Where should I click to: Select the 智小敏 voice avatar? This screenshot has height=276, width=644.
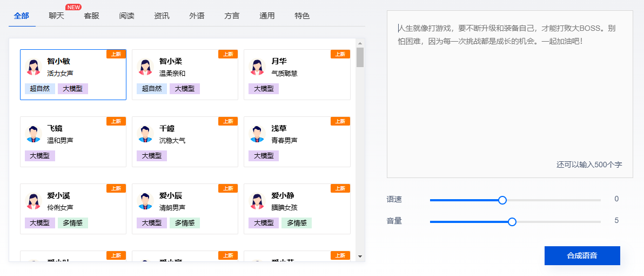coord(34,67)
